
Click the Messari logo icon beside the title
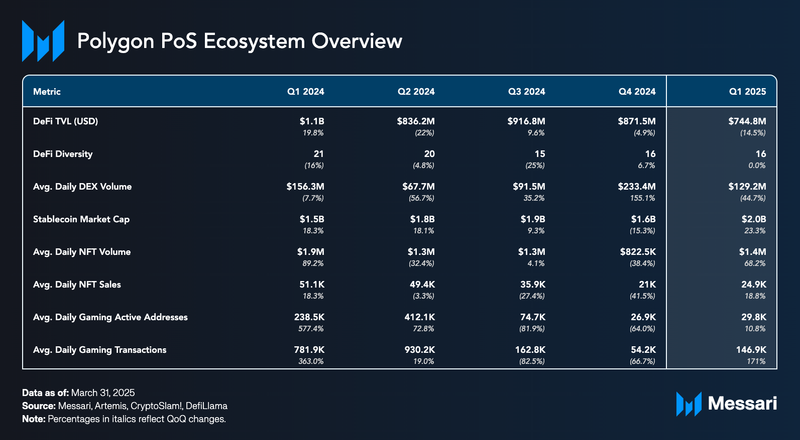click(43, 41)
